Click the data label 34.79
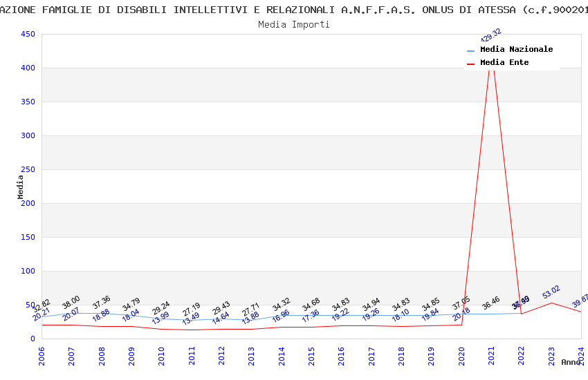Image resolution: width=588 pixels, height=380 pixels. pos(131,305)
